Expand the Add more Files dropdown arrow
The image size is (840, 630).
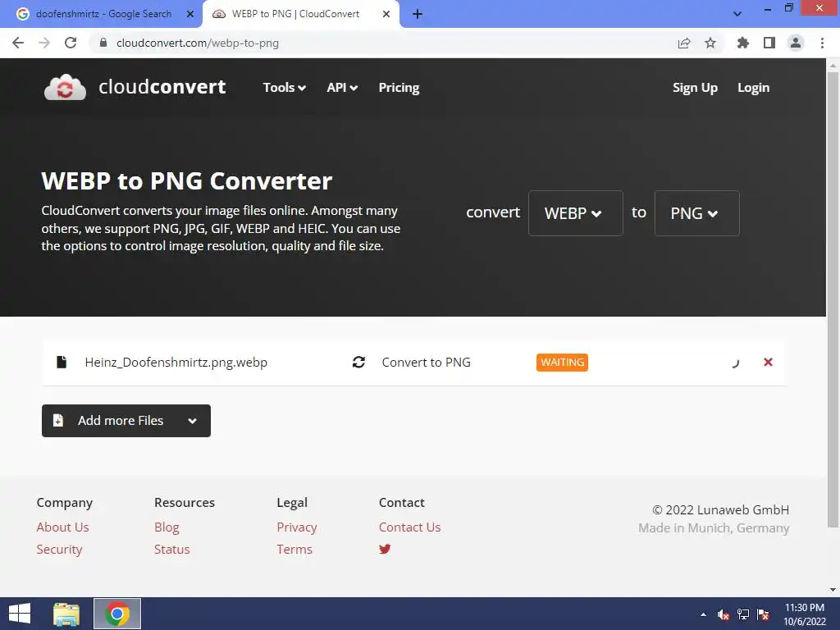(192, 421)
